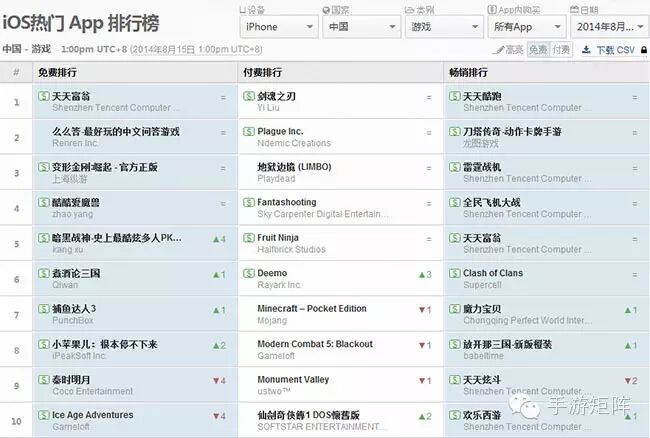Click the purchase icon beside 放开那三国

pyautogui.click(x=455, y=344)
